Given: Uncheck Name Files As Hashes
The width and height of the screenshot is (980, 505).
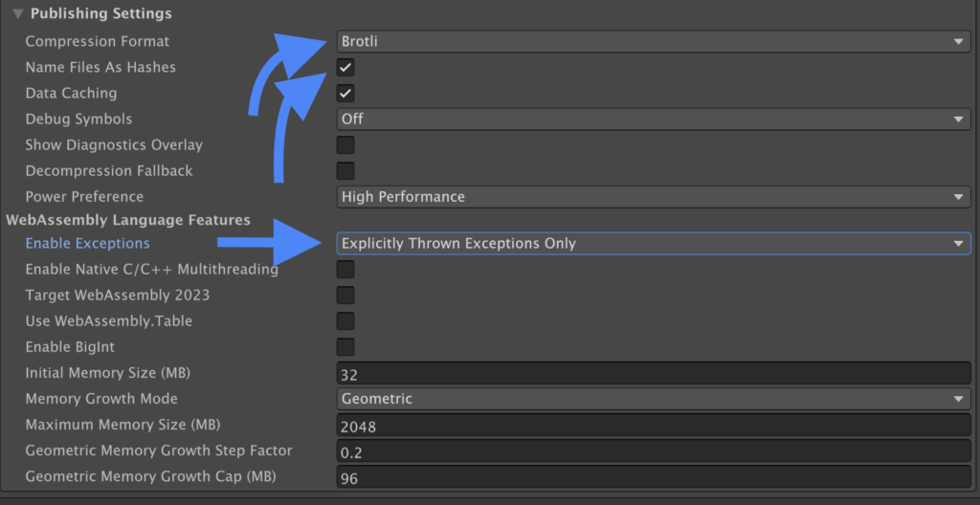Looking at the screenshot, I should pos(345,67).
